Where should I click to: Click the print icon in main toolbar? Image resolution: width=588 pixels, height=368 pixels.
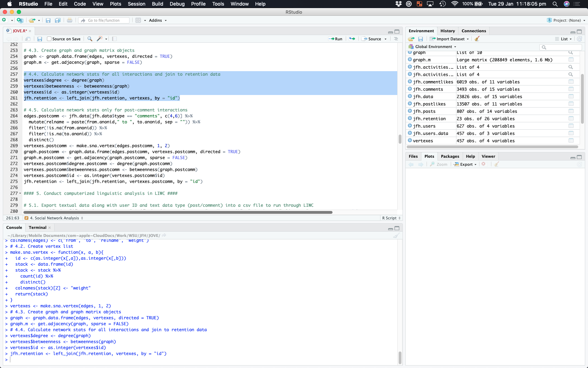point(70,20)
